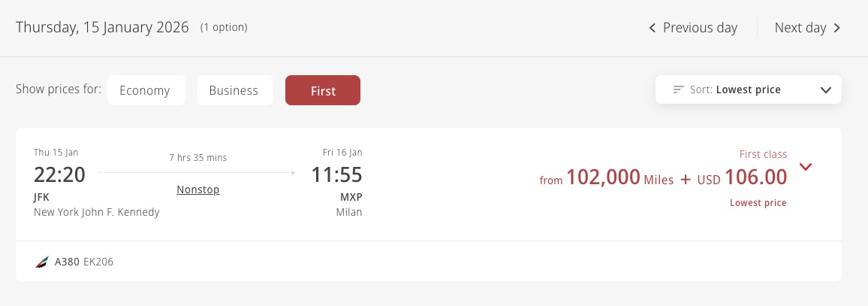Open the Nonstop flight details link
Screen dimensions: 868x306
pos(198,189)
